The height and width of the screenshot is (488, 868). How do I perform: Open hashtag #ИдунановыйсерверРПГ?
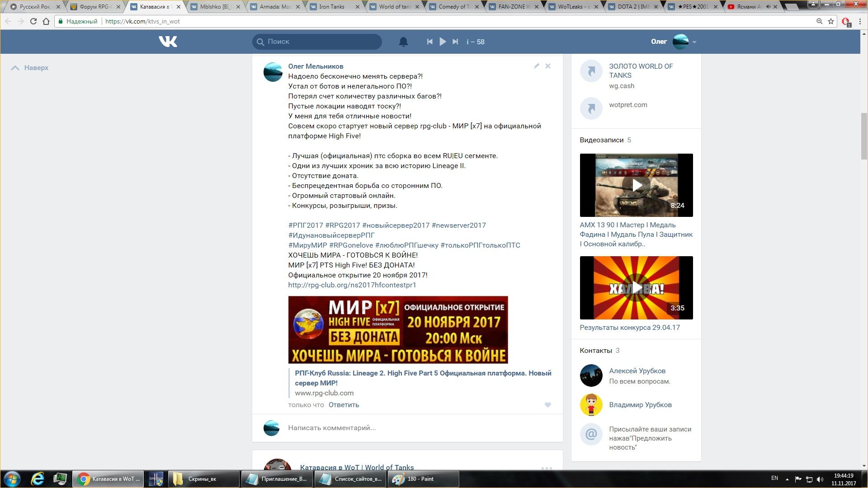click(x=331, y=235)
